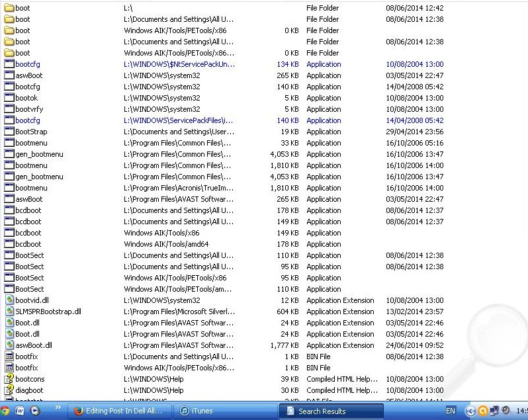Click bootmenu name in the 1,810 KB Common Files row

(x=31, y=165)
